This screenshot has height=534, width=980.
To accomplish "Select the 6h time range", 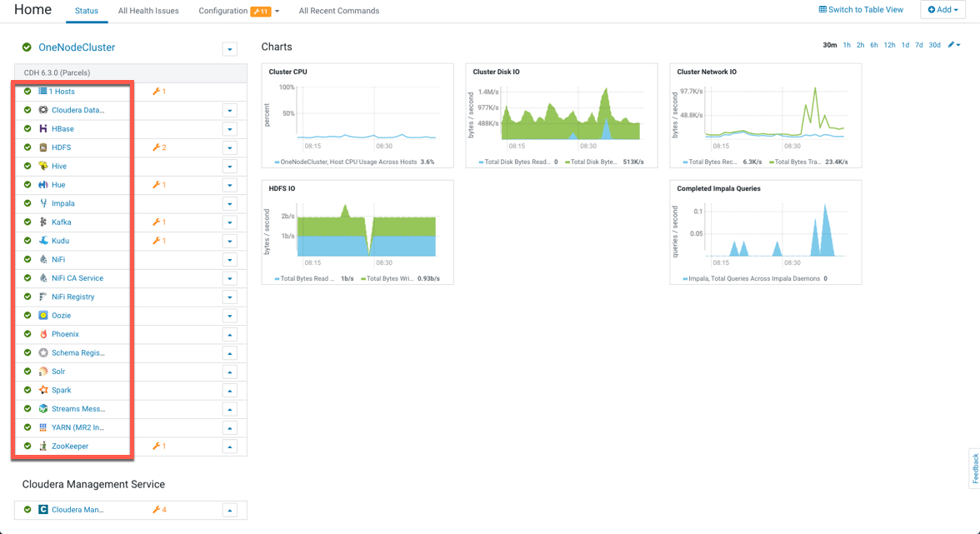I will (873, 45).
